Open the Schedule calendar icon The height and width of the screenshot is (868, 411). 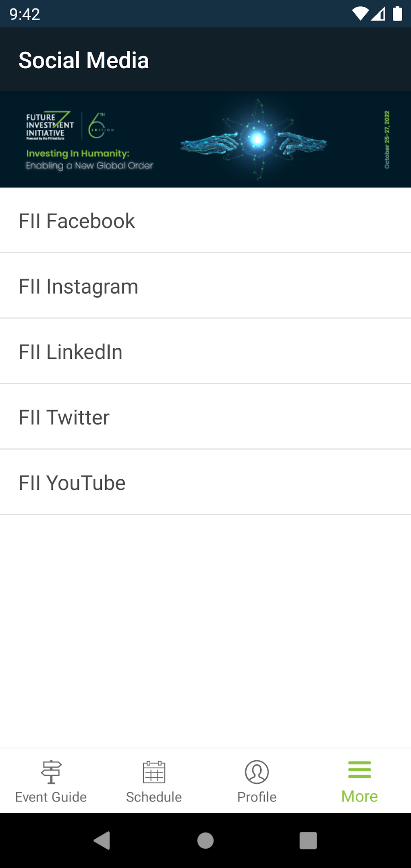click(154, 772)
